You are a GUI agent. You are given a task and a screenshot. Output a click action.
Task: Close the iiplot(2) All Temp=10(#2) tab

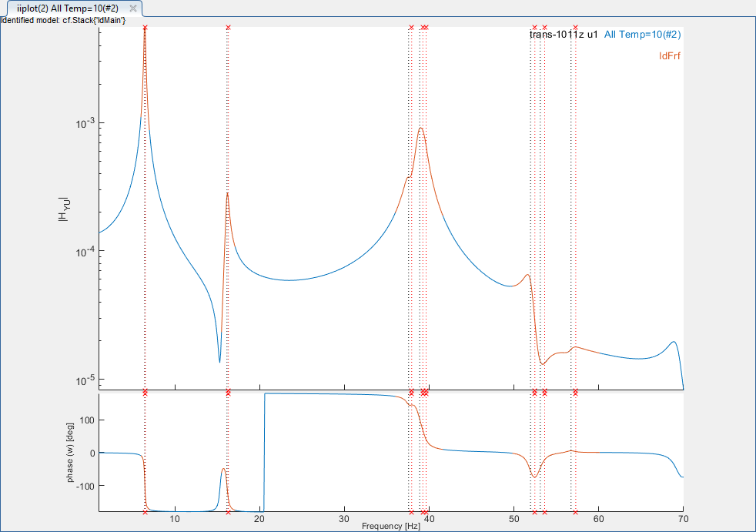point(132,8)
